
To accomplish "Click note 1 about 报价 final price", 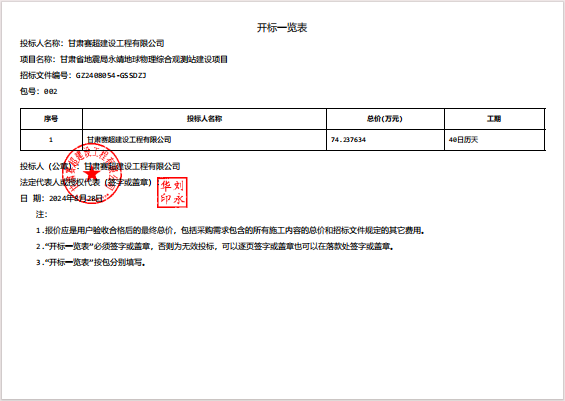I will (x=230, y=231).
